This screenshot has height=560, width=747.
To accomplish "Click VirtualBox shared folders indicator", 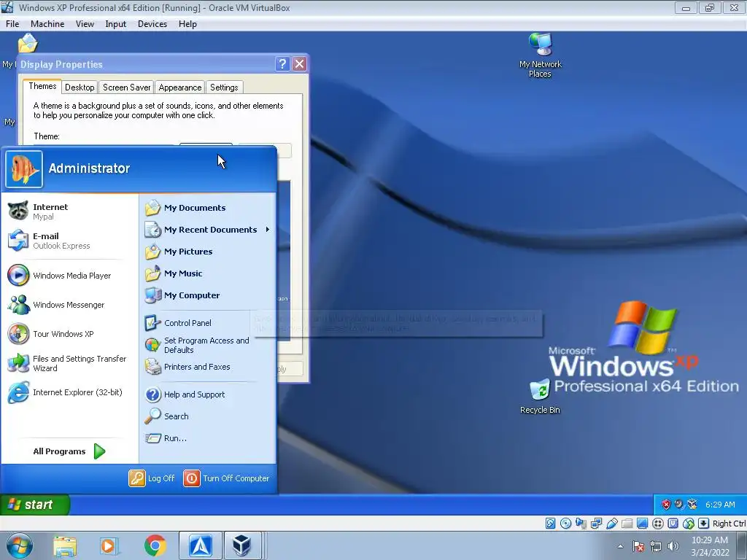I will (627, 524).
